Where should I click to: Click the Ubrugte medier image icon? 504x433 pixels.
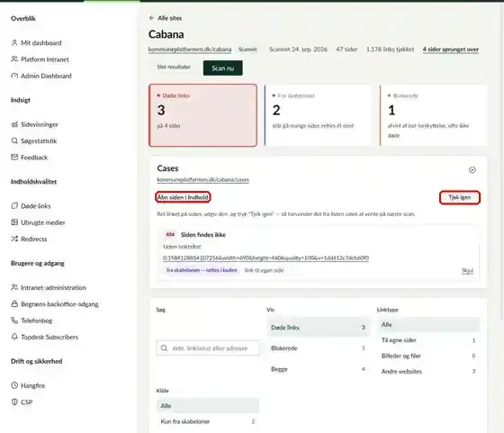pyautogui.click(x=14, y=222)
